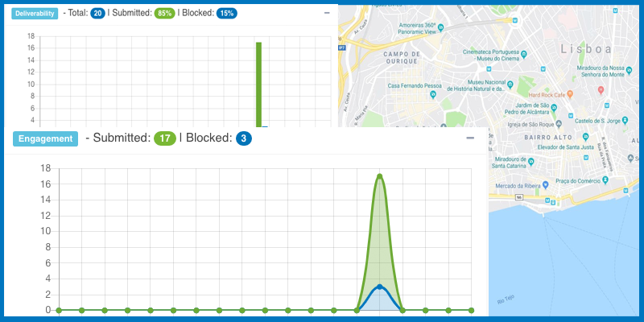This screenshot has height=322, width=644.
Task: Collapse the Engagement panel with minus icon
Action: click(x=470, y=138)
